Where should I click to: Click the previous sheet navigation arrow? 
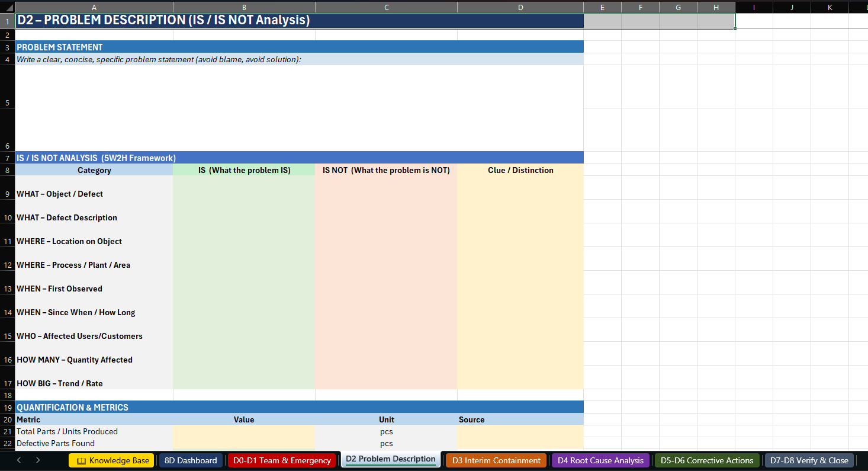[18, 460]
